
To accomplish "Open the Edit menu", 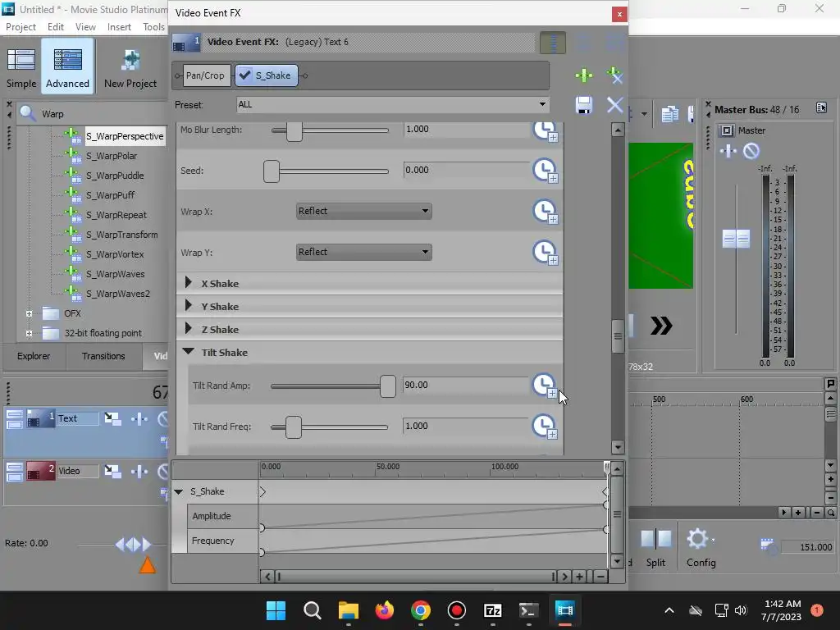I will coord(55,27).
